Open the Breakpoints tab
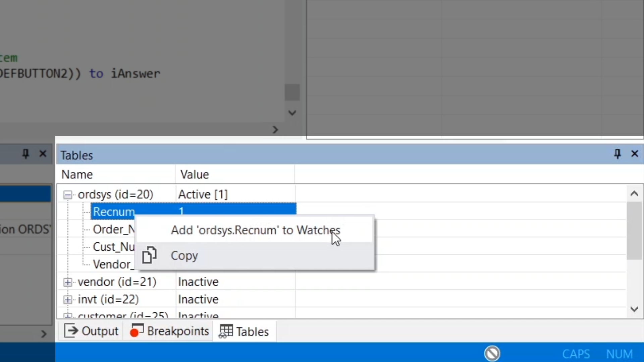The image size is (644, 362). [x=170, y=331]
